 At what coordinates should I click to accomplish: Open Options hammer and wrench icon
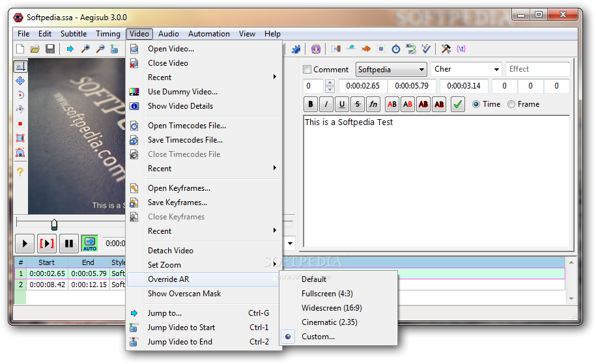coord(446,49)
